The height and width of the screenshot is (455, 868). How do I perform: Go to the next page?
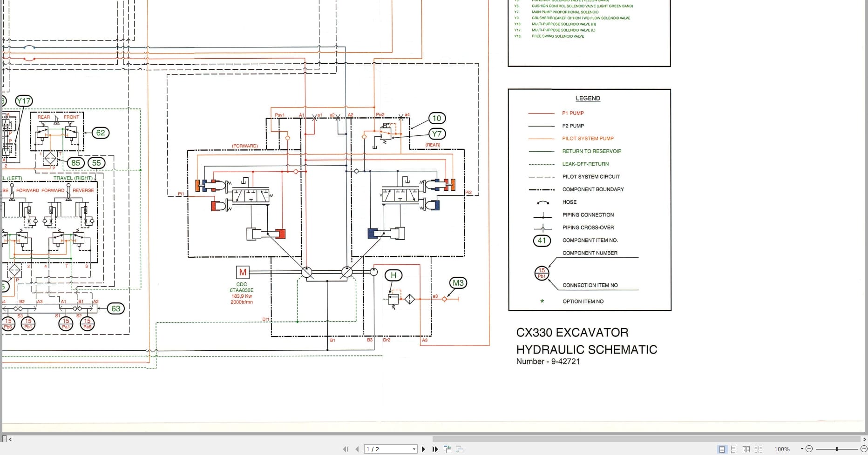(x=424, y=449)
